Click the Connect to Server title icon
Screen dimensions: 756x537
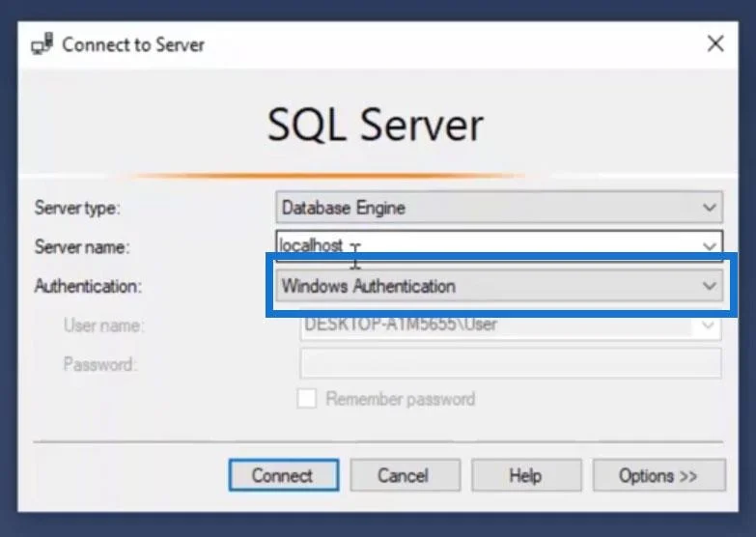click(42, 44)
